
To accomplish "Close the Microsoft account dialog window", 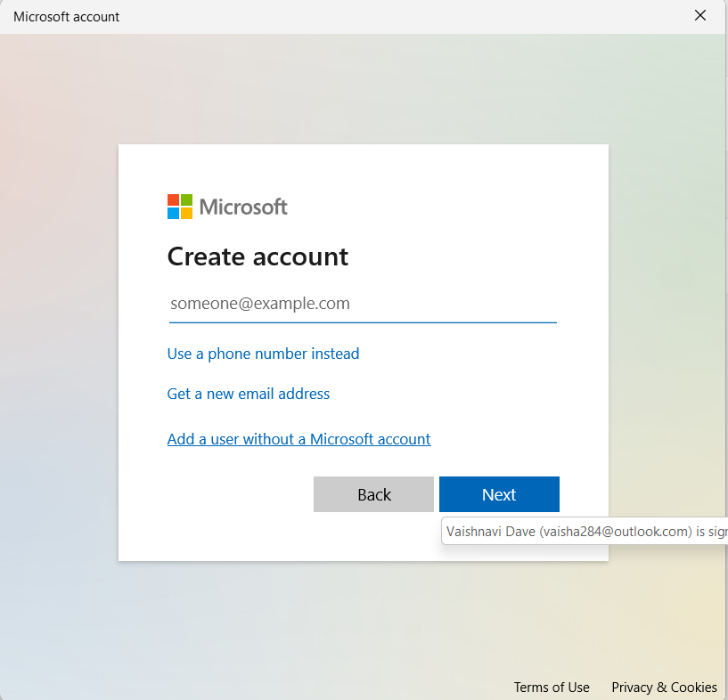I will point(700,16).
